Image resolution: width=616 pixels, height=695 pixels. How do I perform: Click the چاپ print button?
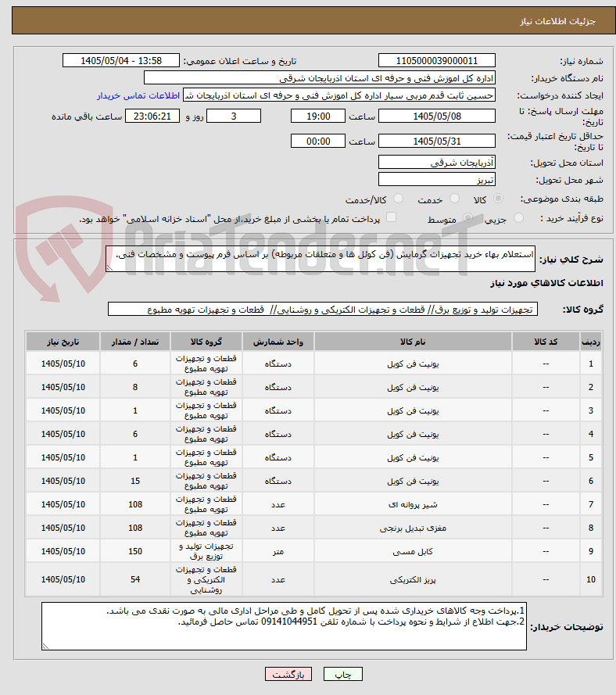coord(343,674)
